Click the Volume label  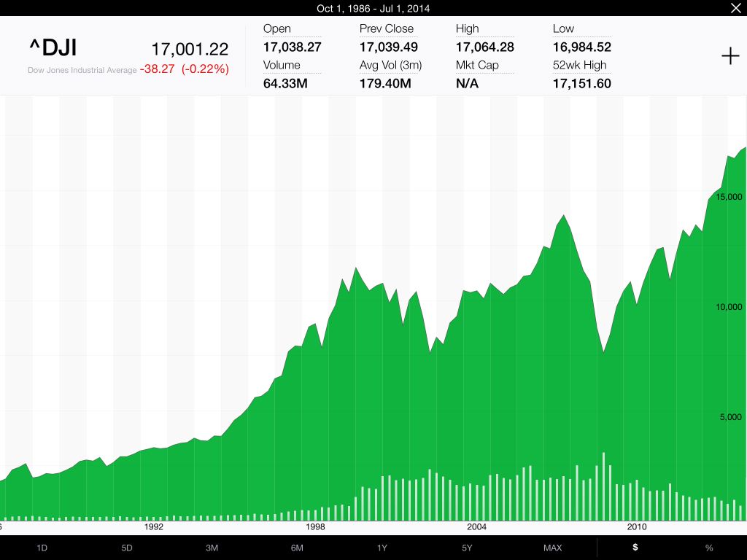[x=282, y=65]
